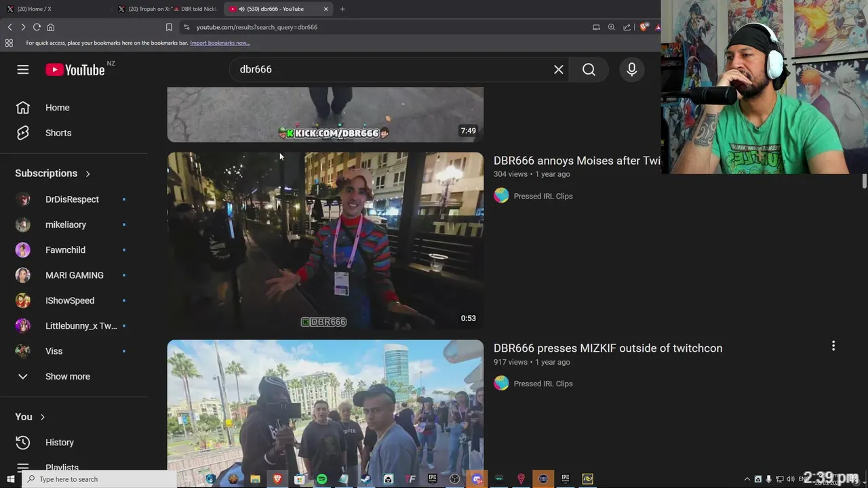Click the browser back arrow
868x488 pixels.
click(10, 27)
